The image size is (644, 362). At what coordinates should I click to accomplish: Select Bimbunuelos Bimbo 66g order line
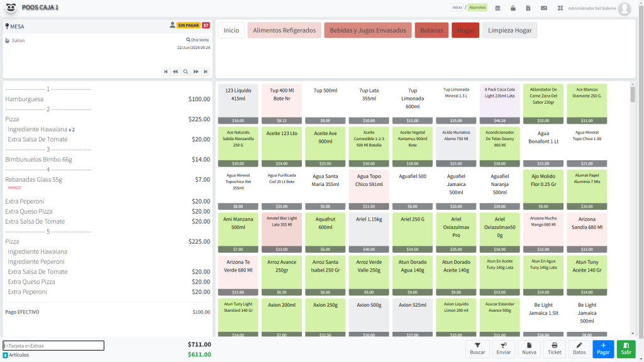pyautogui.click(x=108, y=159)
